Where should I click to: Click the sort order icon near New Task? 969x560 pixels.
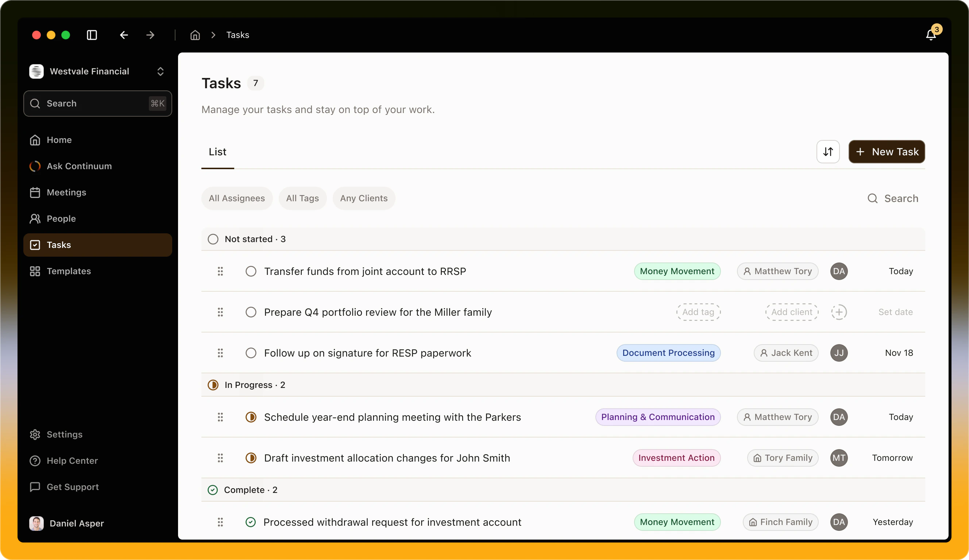(x=828, y=151)
